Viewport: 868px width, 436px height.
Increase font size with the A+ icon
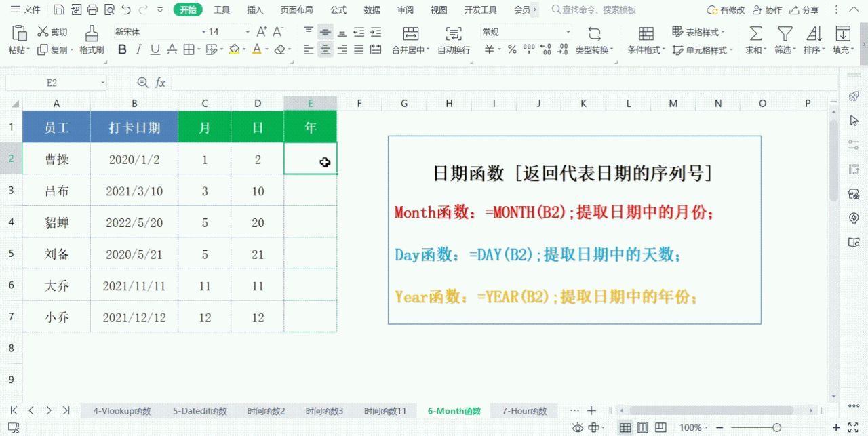coord(261,32)
